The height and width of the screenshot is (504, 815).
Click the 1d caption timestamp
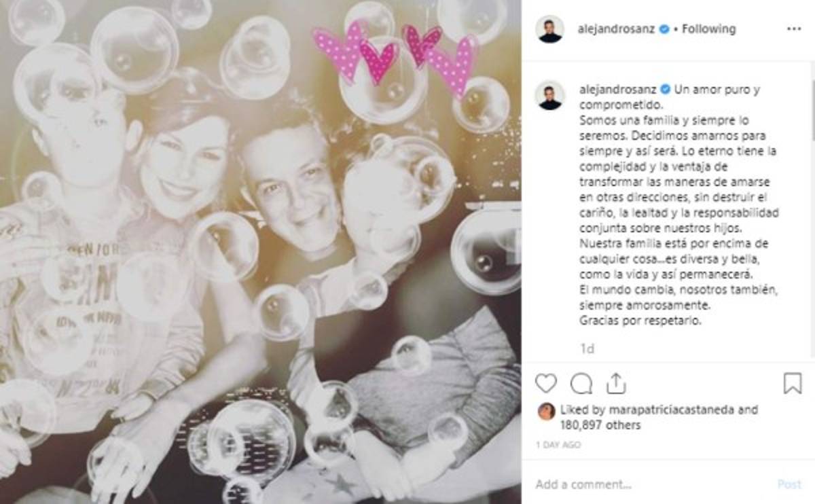[587, 348]
